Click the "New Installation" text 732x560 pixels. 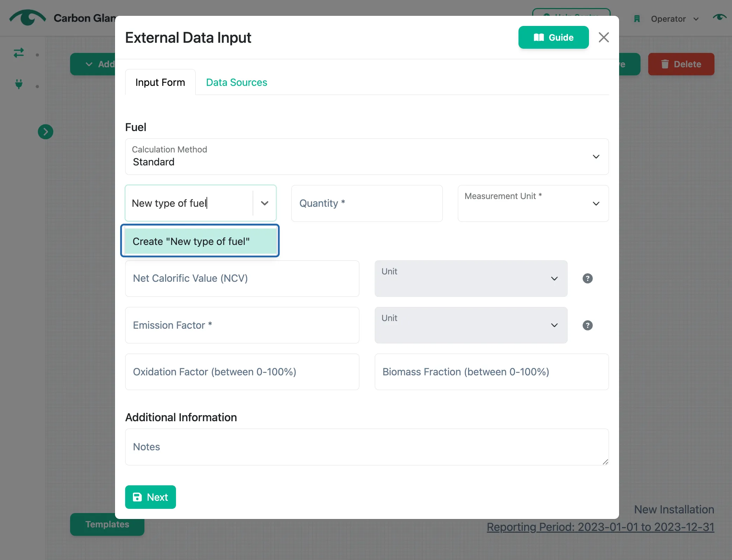674,510
